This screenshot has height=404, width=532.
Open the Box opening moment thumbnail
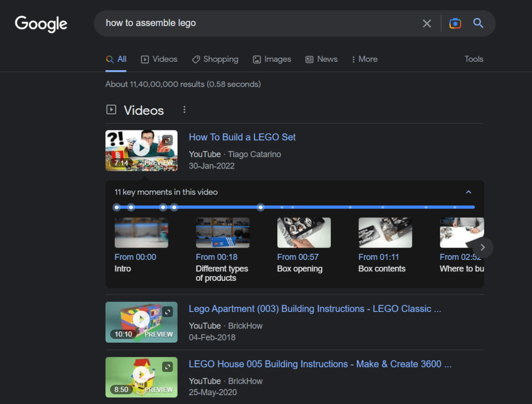coord(304,232)
